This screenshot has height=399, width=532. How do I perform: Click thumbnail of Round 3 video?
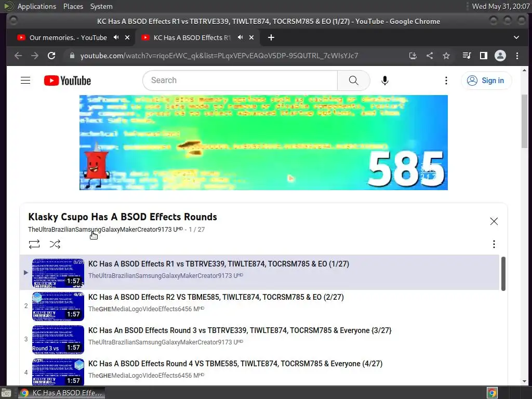[58, 340]
